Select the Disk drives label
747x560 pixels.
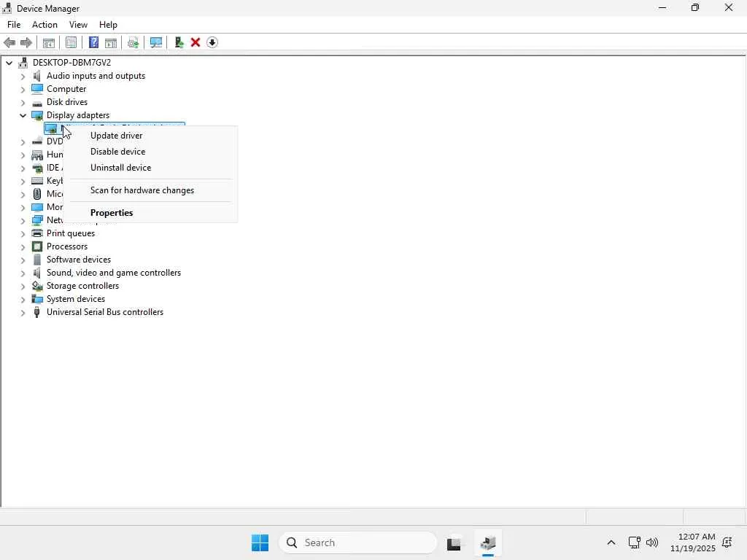tap(67, 102)
